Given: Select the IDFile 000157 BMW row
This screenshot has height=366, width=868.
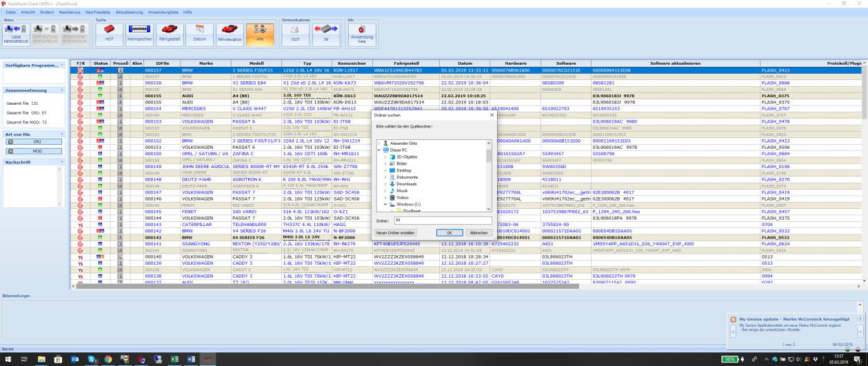Looking at the screenshot, I should pos(466,70).
